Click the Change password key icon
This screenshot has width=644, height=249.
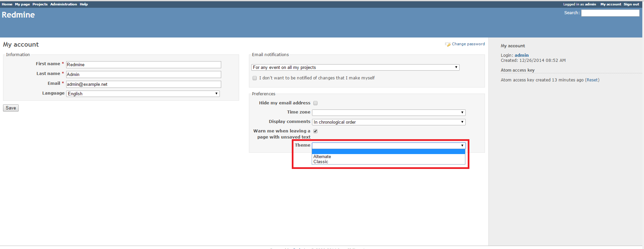(448, 44)
